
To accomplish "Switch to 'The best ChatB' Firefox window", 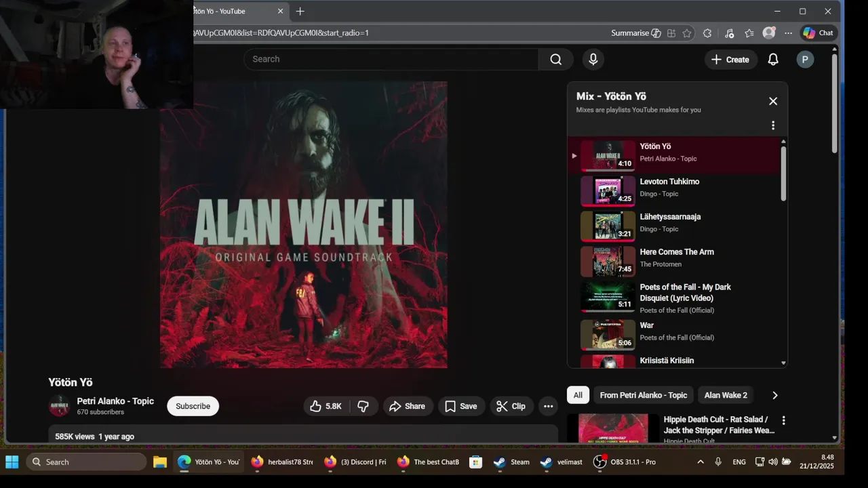I will coord(429,462).
